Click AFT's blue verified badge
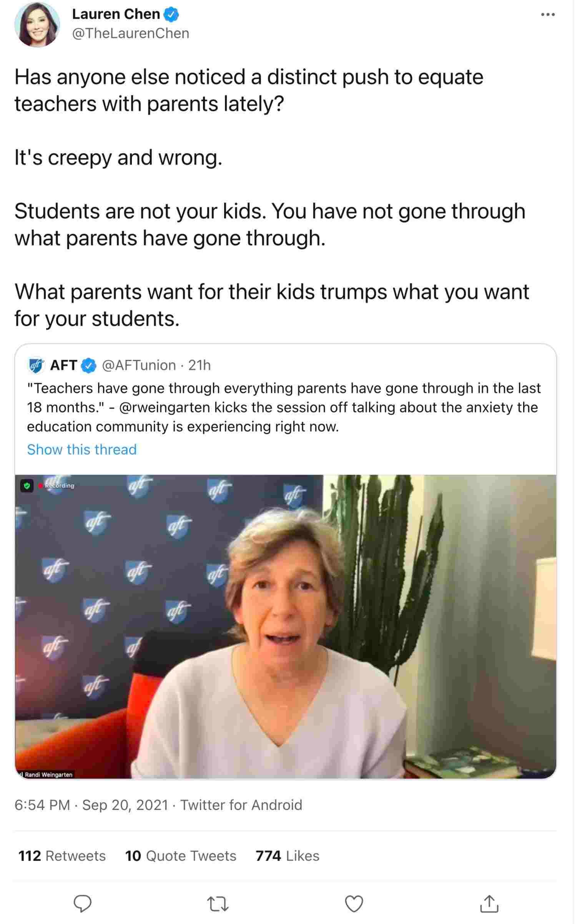Image resolution: width=575 pixels, height=924 pixels. click(x=89, y=366)
